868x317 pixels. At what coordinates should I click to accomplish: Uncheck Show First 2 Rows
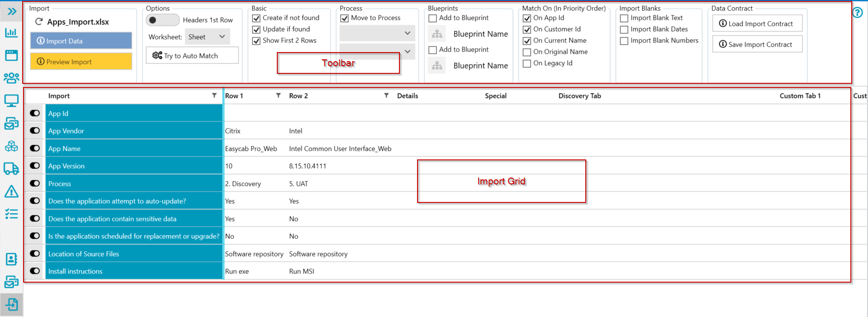[256, 41]
